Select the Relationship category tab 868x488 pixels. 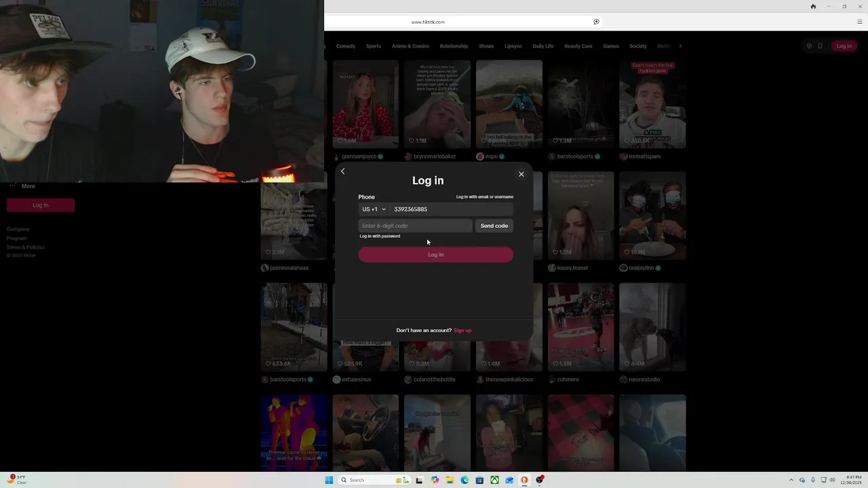454,46
